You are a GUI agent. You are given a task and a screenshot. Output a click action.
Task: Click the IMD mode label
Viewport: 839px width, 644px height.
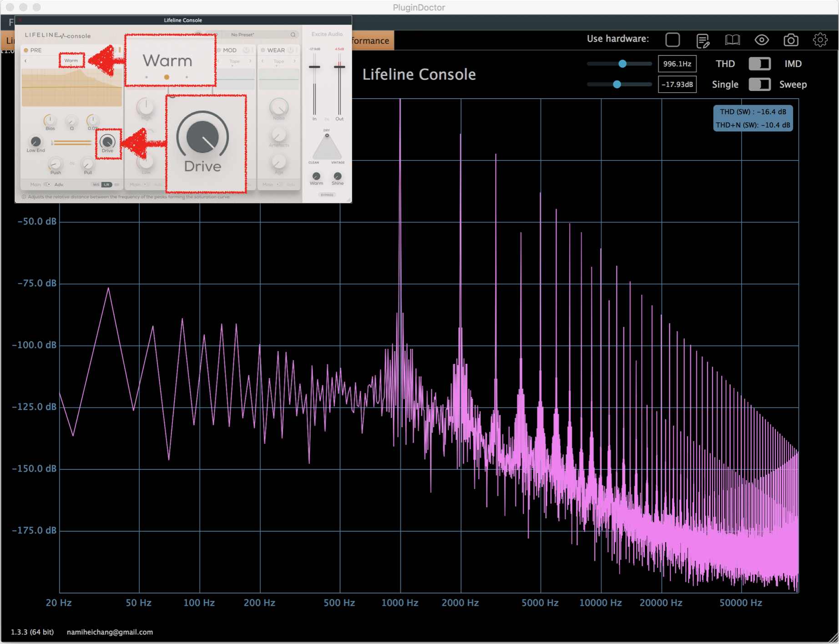click(793, 64)
